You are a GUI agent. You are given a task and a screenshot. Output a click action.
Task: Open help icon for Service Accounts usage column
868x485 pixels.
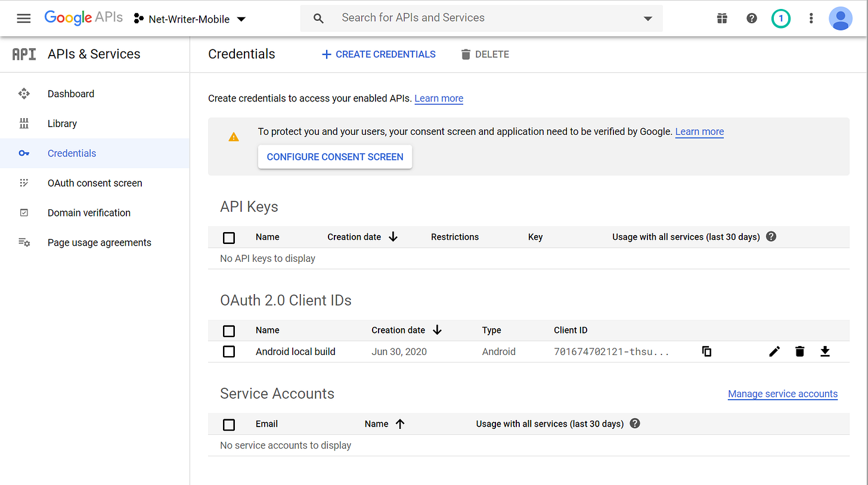point(635,424)
